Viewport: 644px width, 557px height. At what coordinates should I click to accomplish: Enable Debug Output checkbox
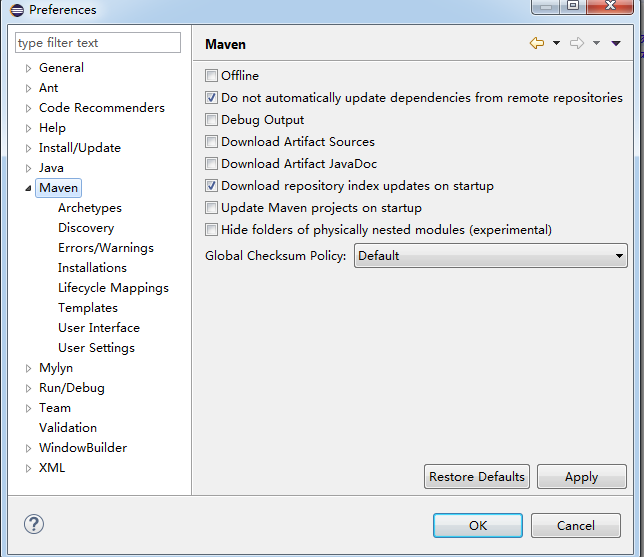(211, 120)
